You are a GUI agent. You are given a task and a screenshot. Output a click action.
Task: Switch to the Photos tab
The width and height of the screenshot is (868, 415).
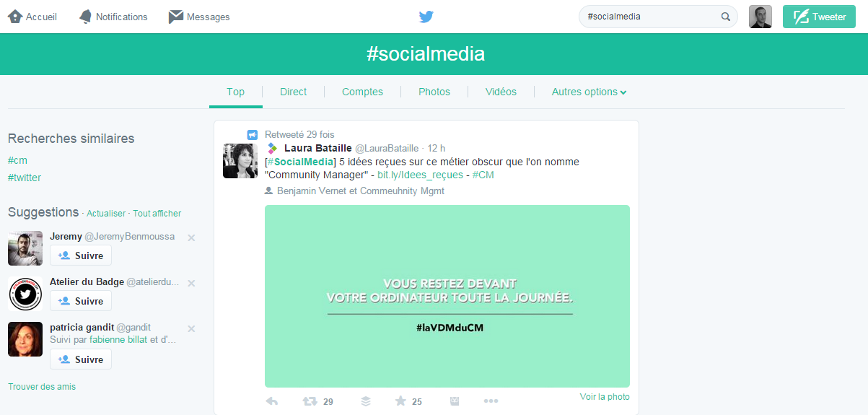point(434,92)
